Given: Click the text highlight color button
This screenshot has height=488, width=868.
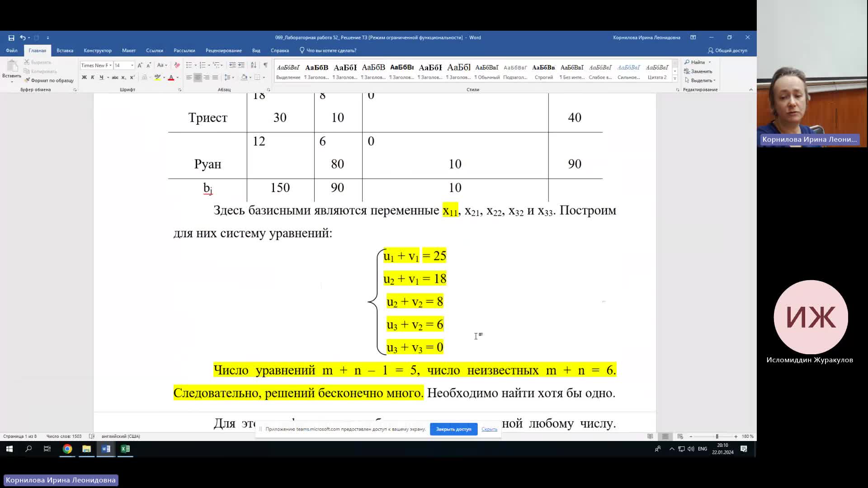Looking at the screenshot, I should point(157,77).
